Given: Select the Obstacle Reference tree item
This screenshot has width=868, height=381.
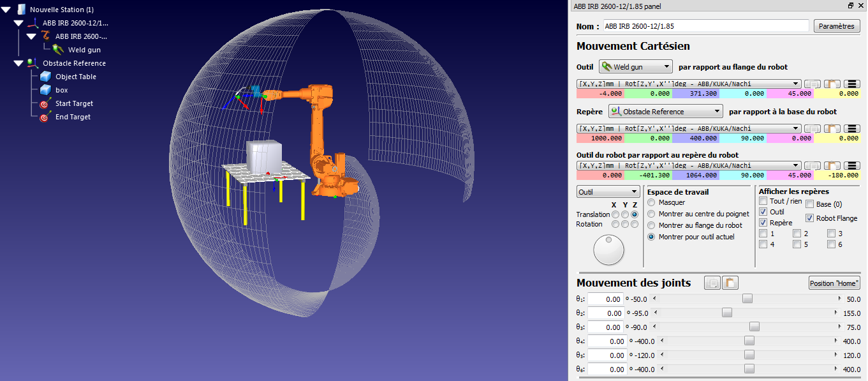Looking at the screenshot, I should tap(74, 63).
